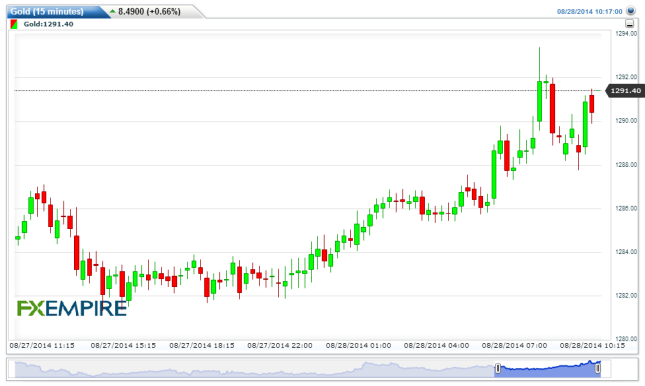
Task: Click the 08/28/2014 01:00 time label
Action: point(358,345)
